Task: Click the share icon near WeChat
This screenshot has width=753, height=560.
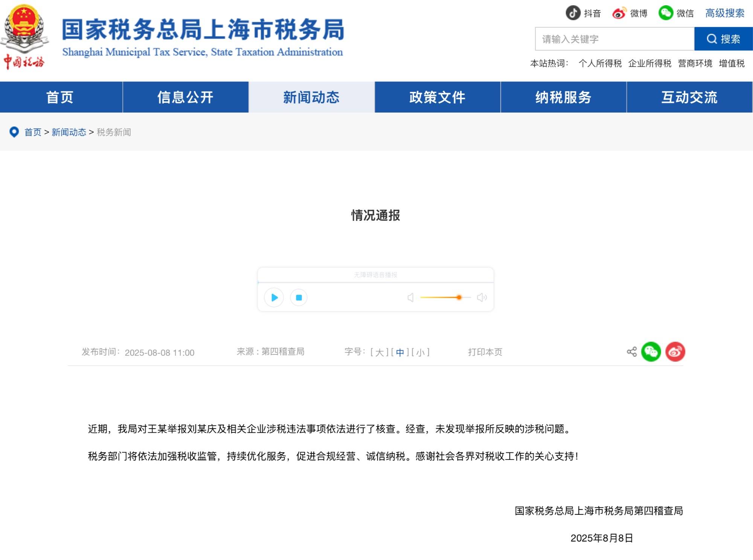Action: tap(631, 352)
